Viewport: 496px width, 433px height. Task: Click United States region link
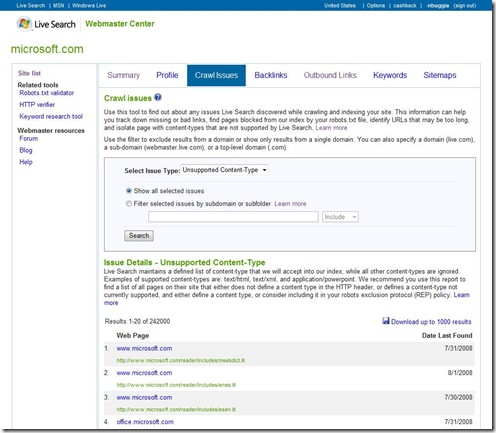tap(340, 5)
